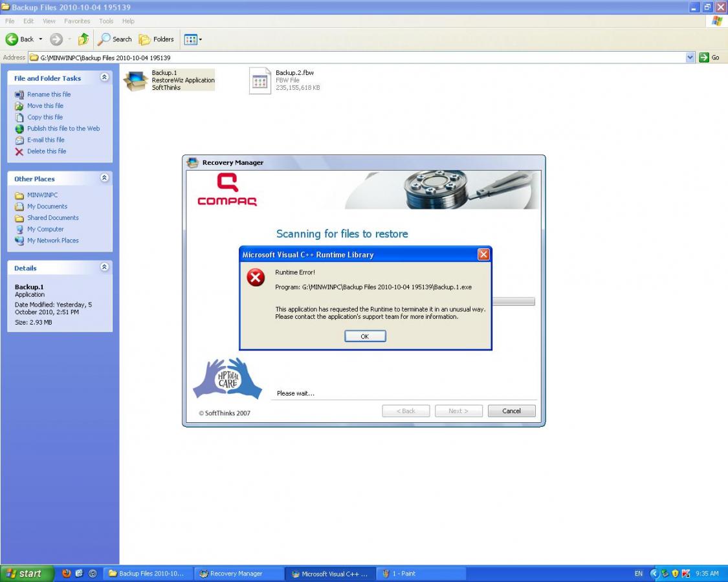Viewport: 728px width, 582px height.
Task: Click Move this file
Action: click(45, 106)
